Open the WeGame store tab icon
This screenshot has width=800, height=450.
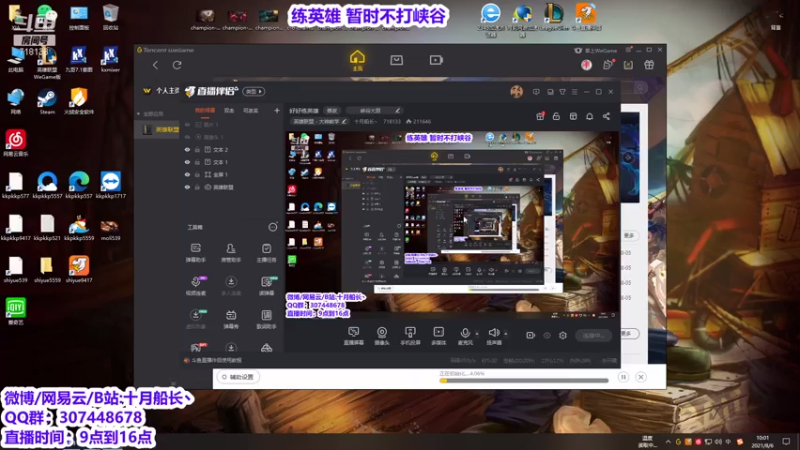[x=396, y=60]
